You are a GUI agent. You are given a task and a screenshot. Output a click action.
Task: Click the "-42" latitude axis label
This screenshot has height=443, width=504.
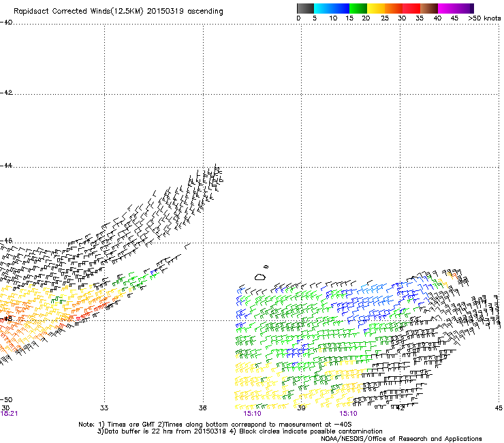[6, 93]
